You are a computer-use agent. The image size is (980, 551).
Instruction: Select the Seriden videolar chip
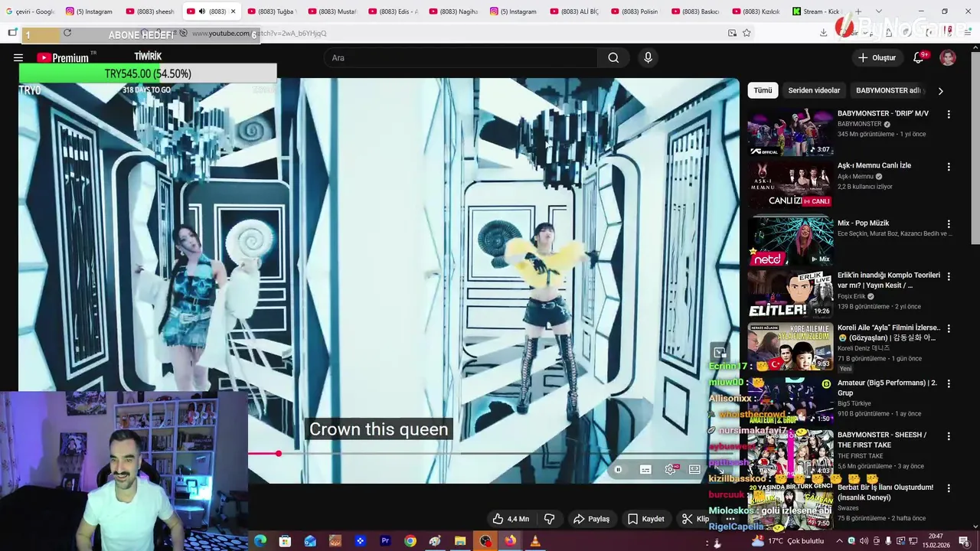(x=814, y=90)
